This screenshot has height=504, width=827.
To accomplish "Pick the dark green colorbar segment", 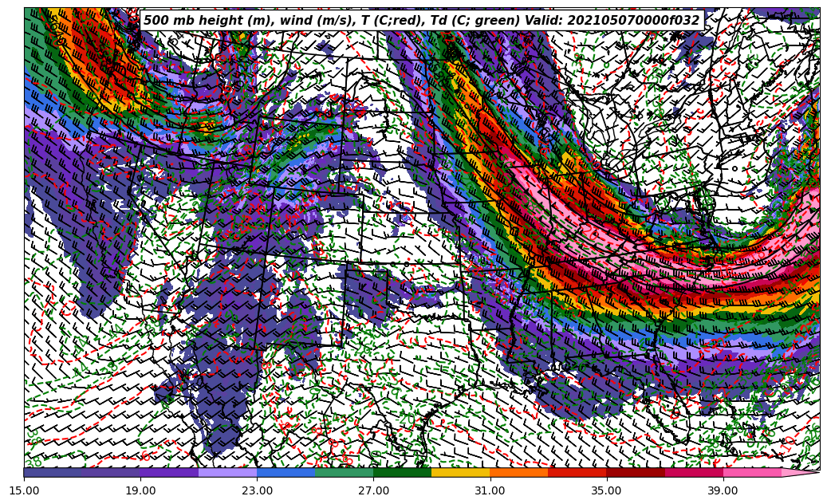I will 402,472.
